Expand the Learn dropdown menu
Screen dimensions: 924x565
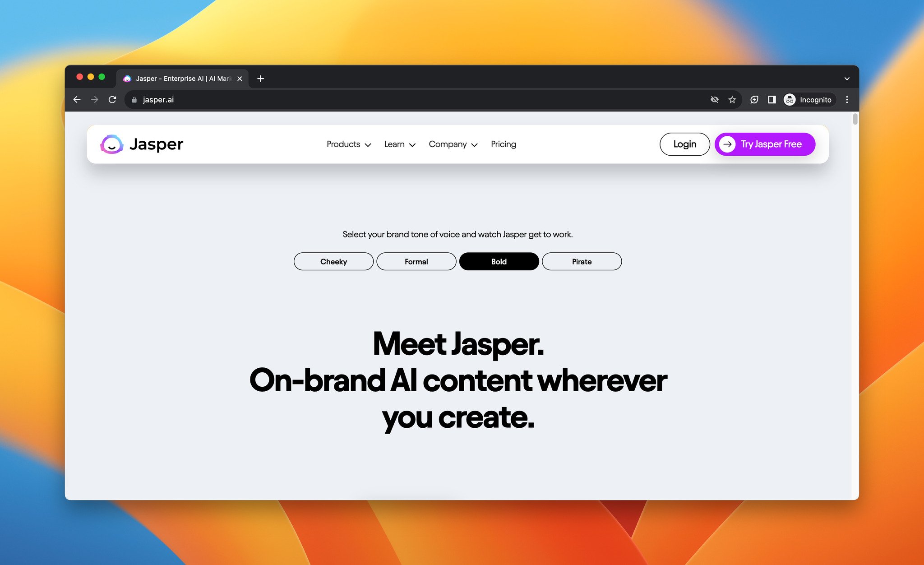coord(399,144)
